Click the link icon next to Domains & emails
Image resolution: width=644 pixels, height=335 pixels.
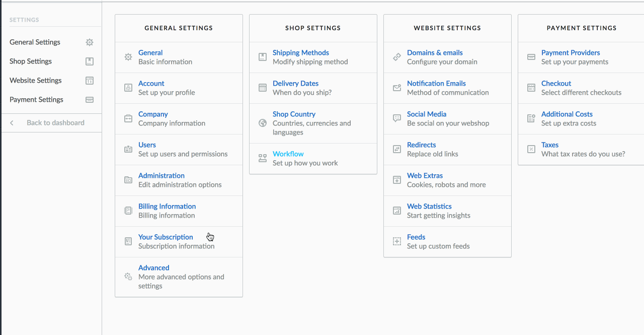pyautogui.click(x=397, y=57)
